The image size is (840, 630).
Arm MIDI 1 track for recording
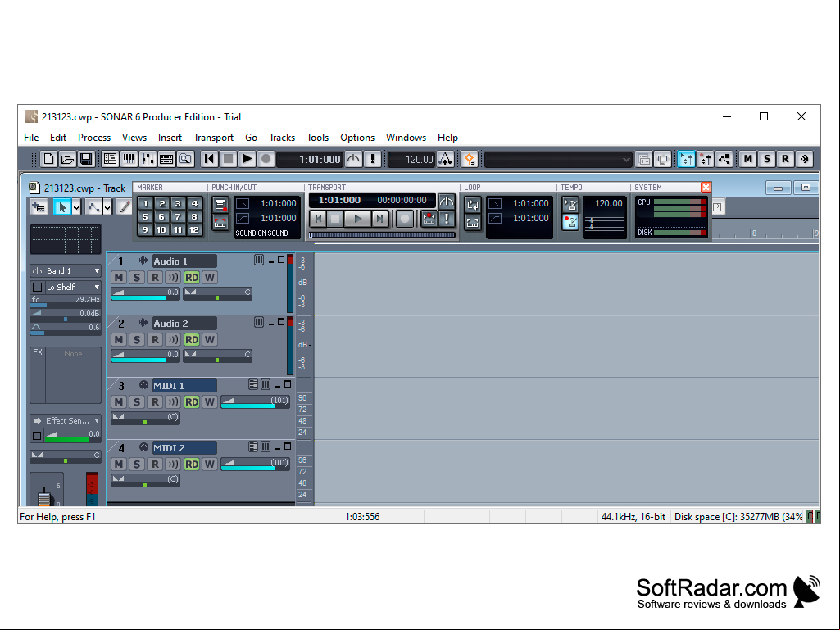click(x=155, y=401)
